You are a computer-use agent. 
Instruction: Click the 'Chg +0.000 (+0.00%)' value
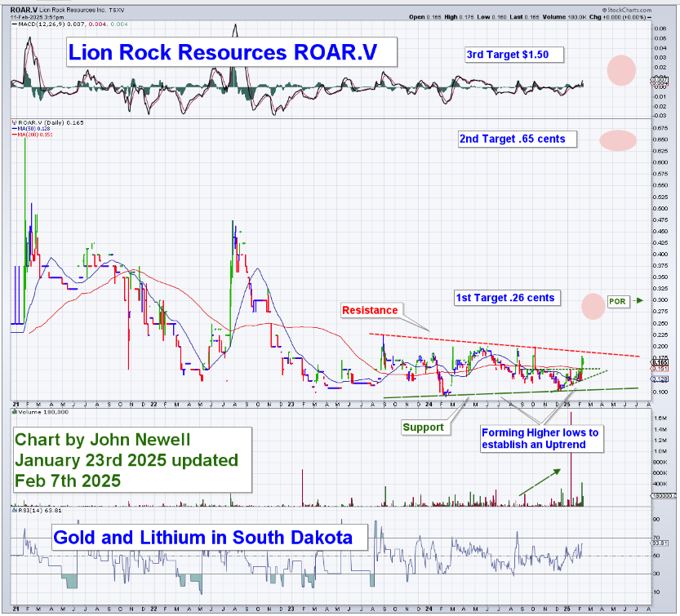coord(620,17)
